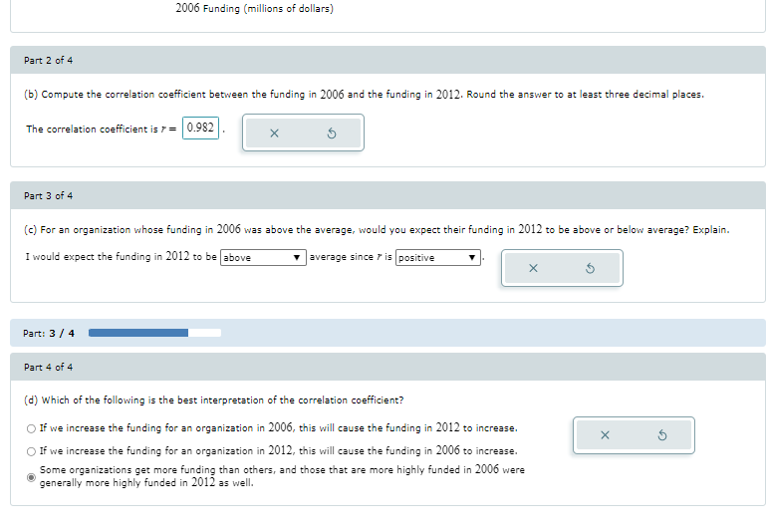Click the question (d) prompt text
The image size is (766, 532).
214,400
